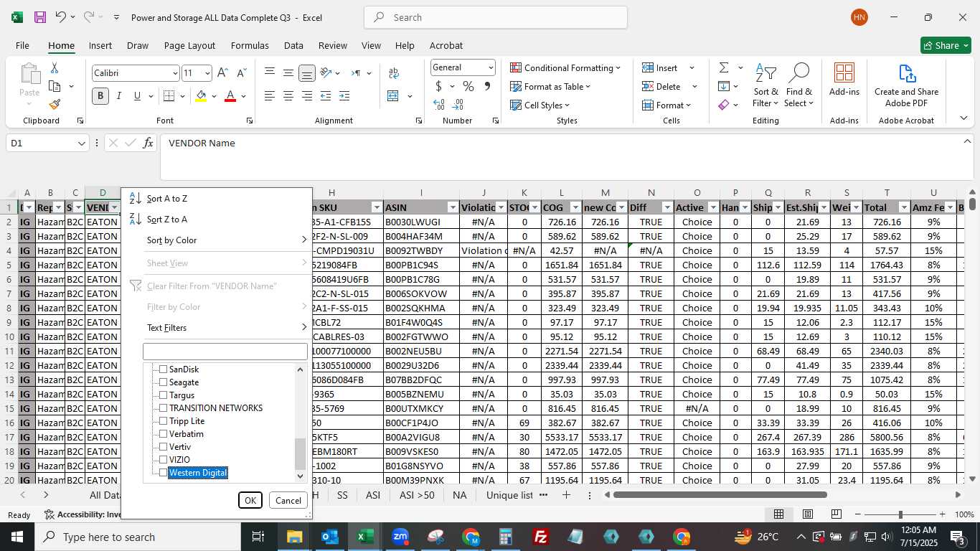Apply Comma Style format

coord(487,87)
